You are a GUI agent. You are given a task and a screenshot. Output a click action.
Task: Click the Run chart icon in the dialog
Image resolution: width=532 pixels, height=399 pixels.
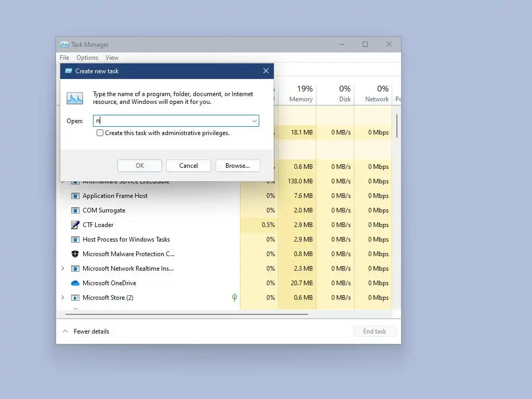(x=75, y=98)
